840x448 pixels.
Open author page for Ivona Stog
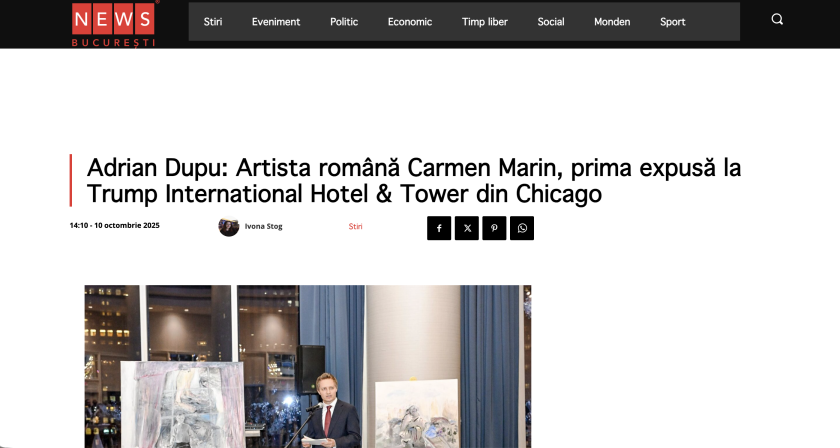tap(264, 226)
